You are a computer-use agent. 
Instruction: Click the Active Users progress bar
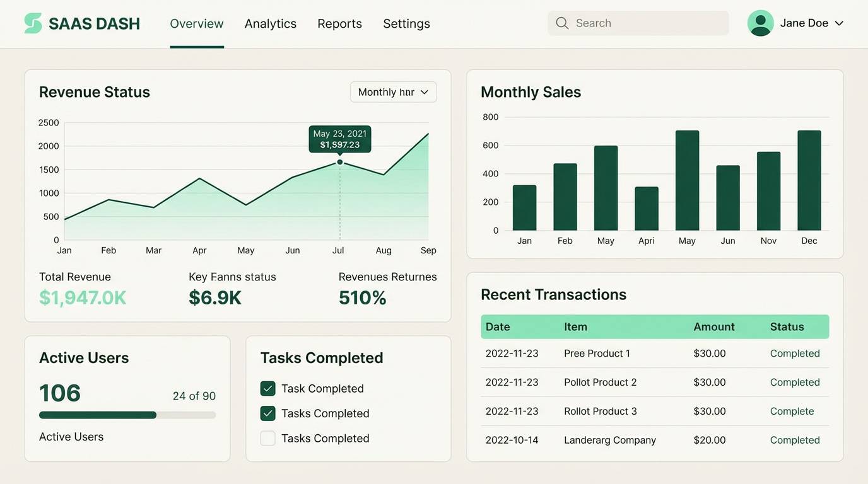[x=126, y=415]
